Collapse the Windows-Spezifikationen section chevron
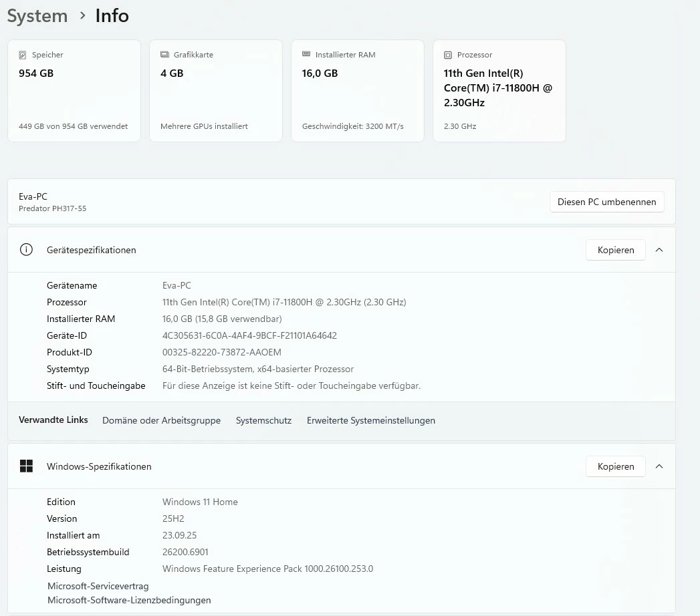 pos(659,466)
